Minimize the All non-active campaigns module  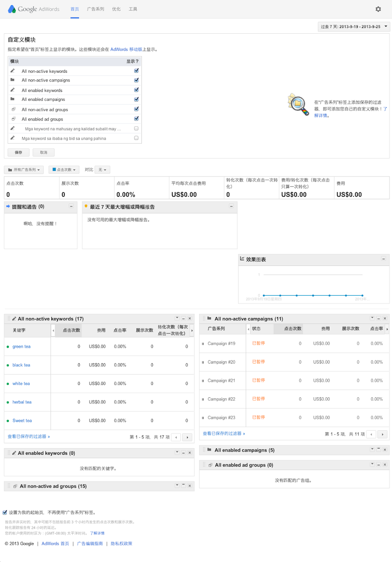[378, 318]
